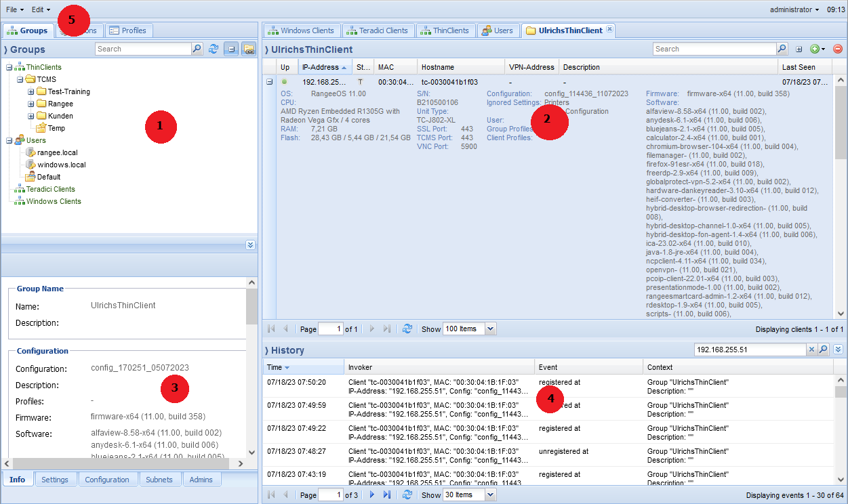Click the red remove client icon
Image resolution: width=848 pixels, height=504 pixels.
click(838, 49)
